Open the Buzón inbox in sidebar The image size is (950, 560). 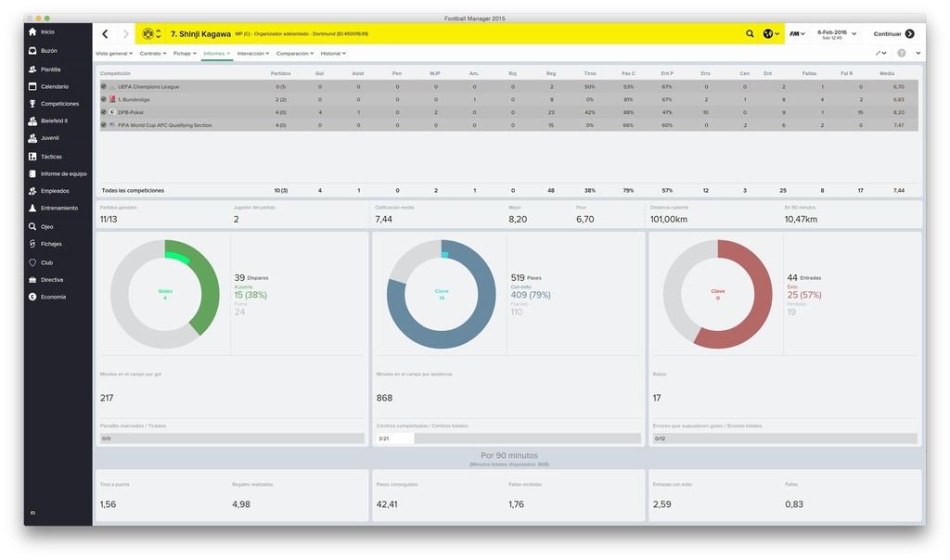43,51
